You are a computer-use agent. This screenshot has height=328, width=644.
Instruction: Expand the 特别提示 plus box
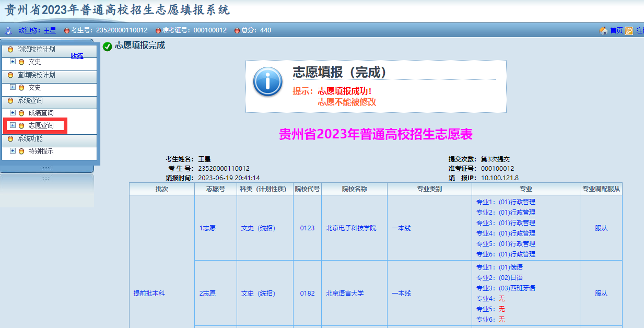coord(13,151)
